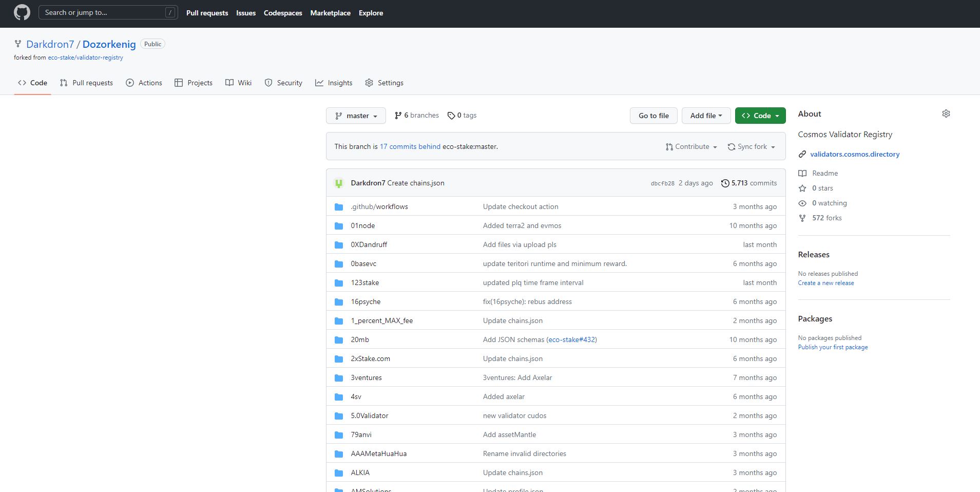This screenshot has width=980, height=492.
Task: Click the .github/workflows folder icon
Action: (339, 206)
